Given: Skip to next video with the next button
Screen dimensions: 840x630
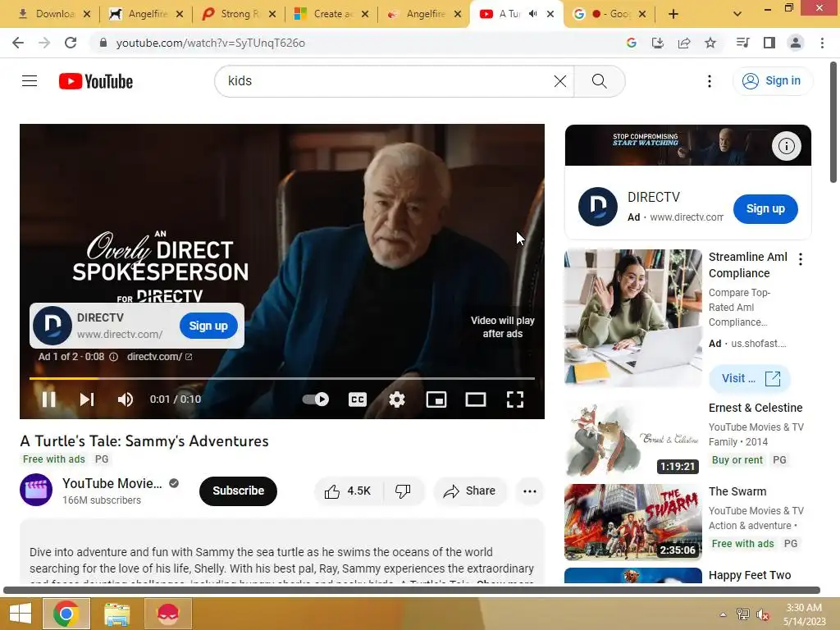Looking at the screenshot, I should pyautogui.click(x=87, y=399).
